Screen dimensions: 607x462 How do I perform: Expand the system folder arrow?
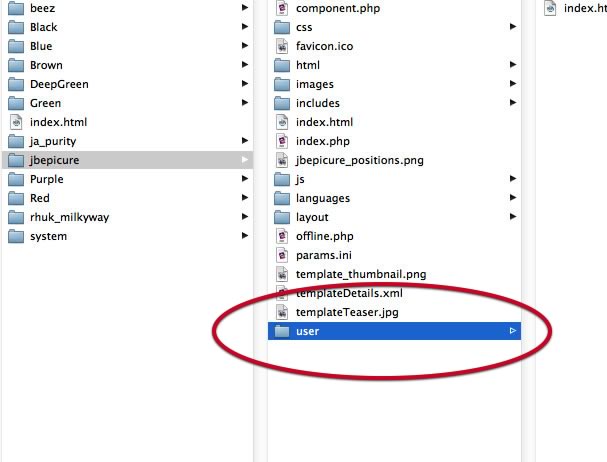pyautogui.click(x=245, y=235)
